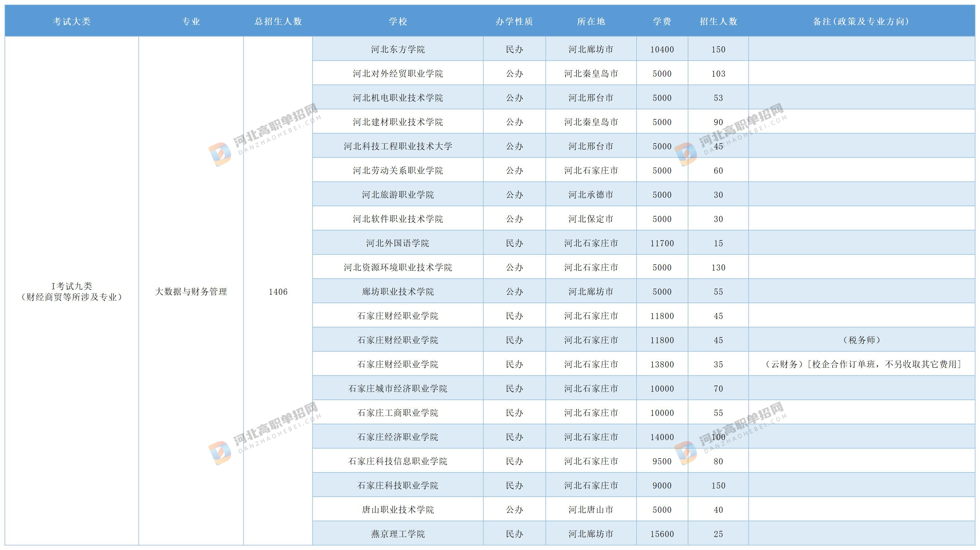Click the 考试大类 column header
The image size is (980, 550).
click(x=71, y=21)
